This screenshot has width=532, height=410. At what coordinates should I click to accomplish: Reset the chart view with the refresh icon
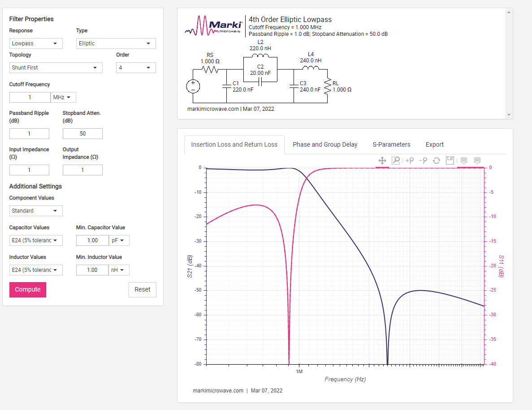[437, 161]
